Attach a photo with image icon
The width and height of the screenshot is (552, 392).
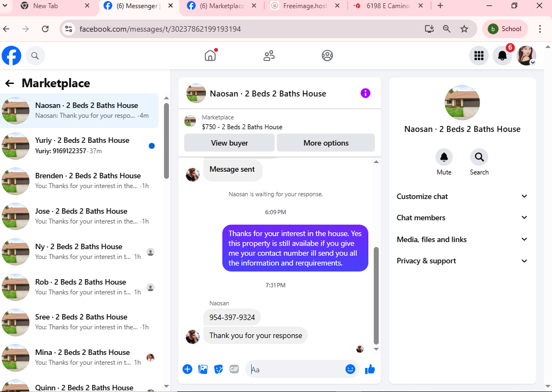[203, 369]
